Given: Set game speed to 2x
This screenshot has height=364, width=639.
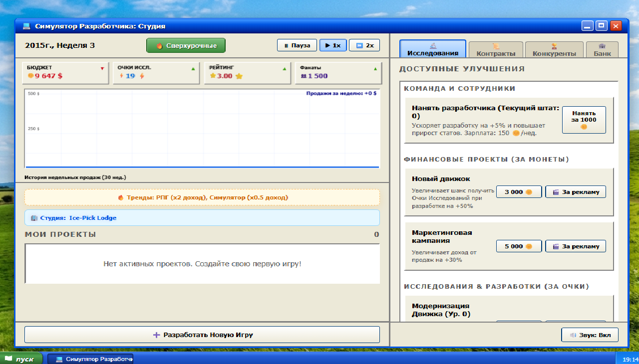Looking at the screenshot, I should click(364, 45).
